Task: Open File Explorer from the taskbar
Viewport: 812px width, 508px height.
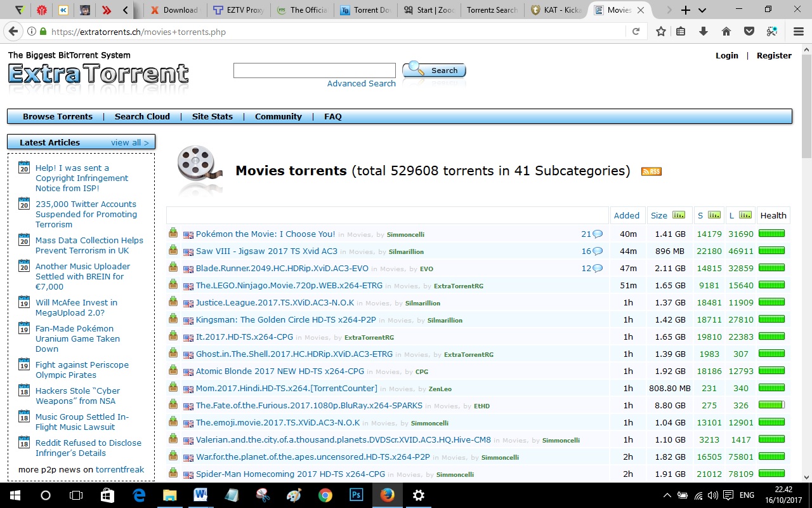Action: [169, 495]
